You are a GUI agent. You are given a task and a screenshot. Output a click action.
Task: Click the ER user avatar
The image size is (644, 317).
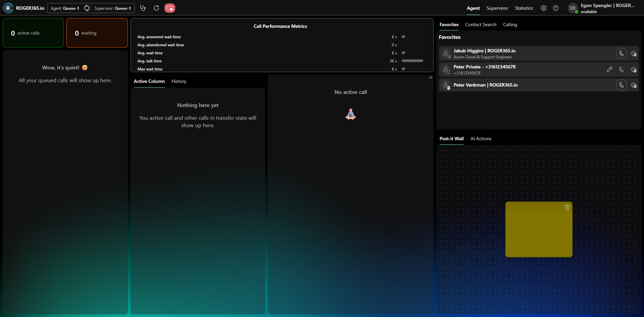click(573, 8)
